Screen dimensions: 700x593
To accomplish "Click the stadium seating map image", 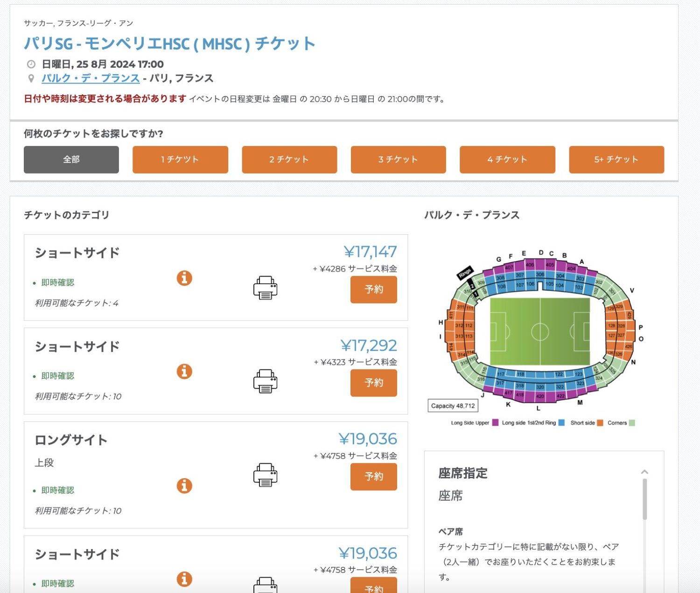I will (540, 331).
